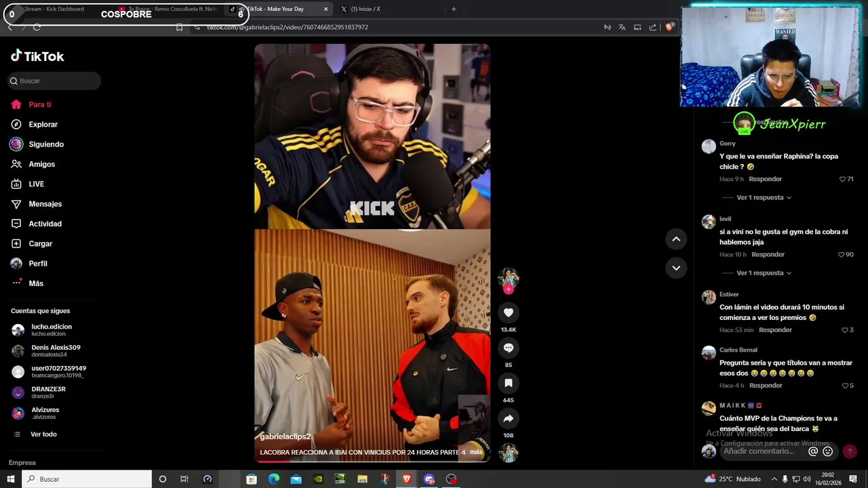Open video comments bubble icon
Image resolution: width=868 pixels, height=488 pixels.
tap(509, 348)
